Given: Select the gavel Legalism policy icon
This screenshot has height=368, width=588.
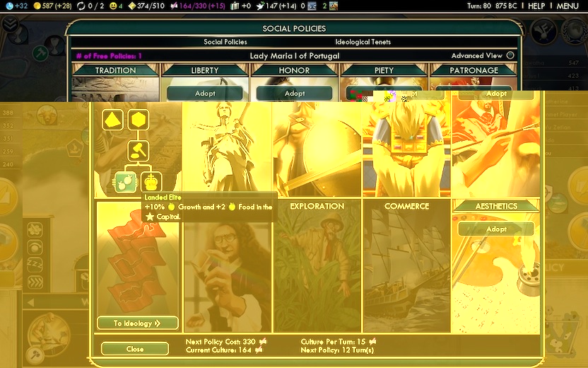Looking at the screenshot, I should 137,151.
